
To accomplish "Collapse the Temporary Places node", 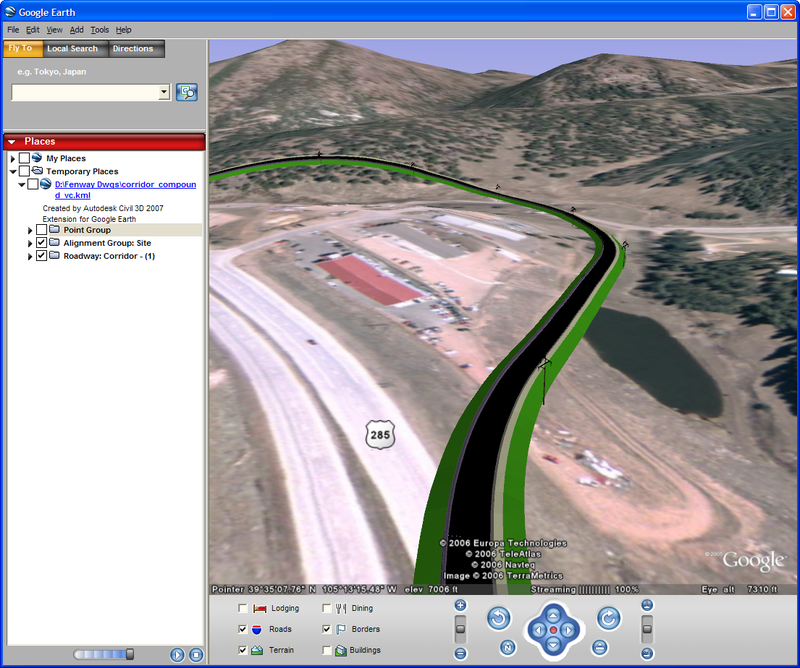I will (12, 170).
